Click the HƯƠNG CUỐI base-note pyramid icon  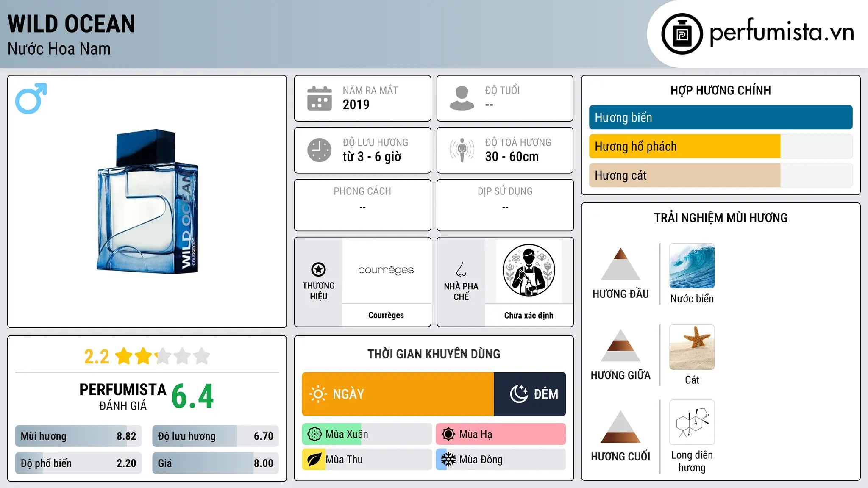(x=620, y=427)
